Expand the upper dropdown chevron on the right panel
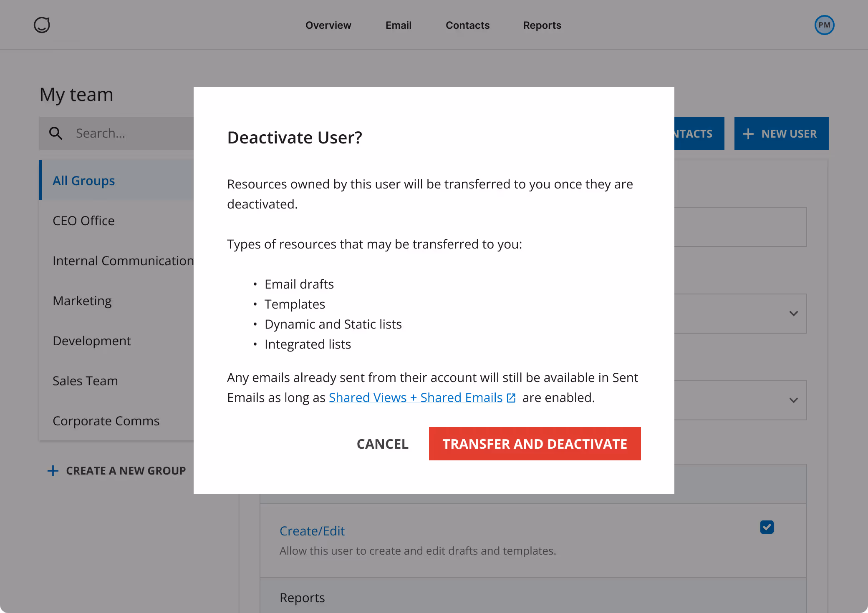 [793, 314]
